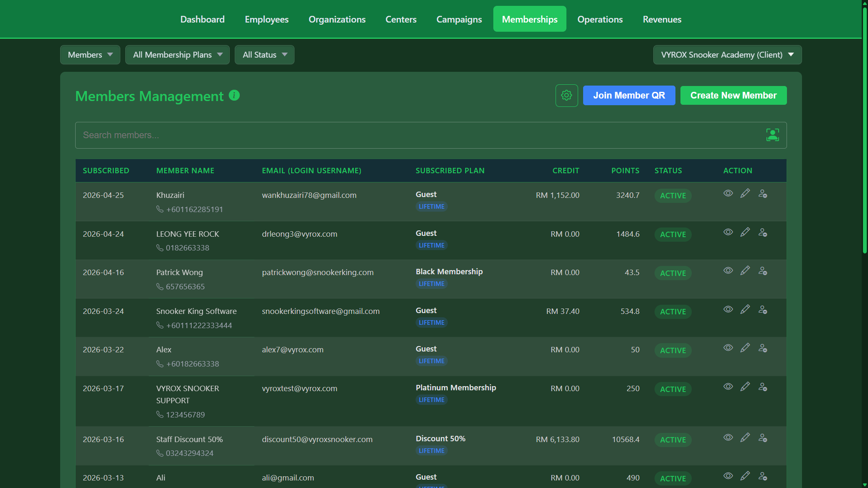Image resolution: width=868 pixels, height=488 pixels.
Task: Click the STATUS column header
Action: tap(668, 171)
